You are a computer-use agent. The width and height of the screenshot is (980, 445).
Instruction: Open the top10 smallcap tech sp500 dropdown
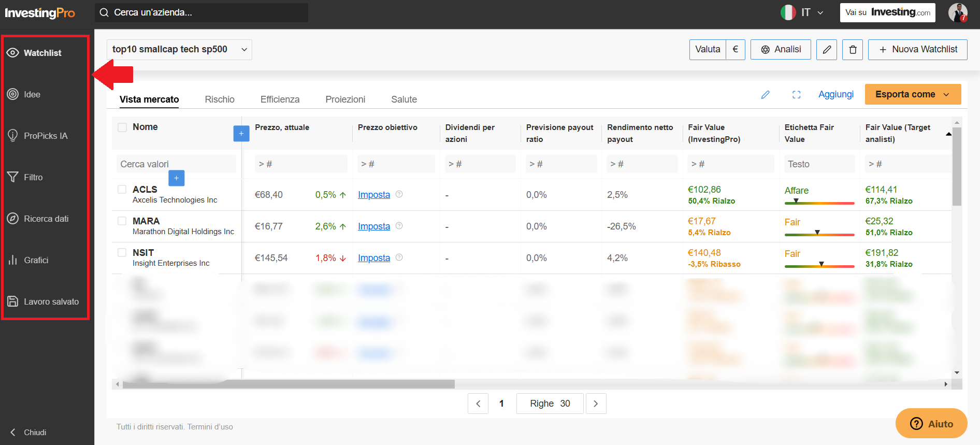[x=179, y=50]
